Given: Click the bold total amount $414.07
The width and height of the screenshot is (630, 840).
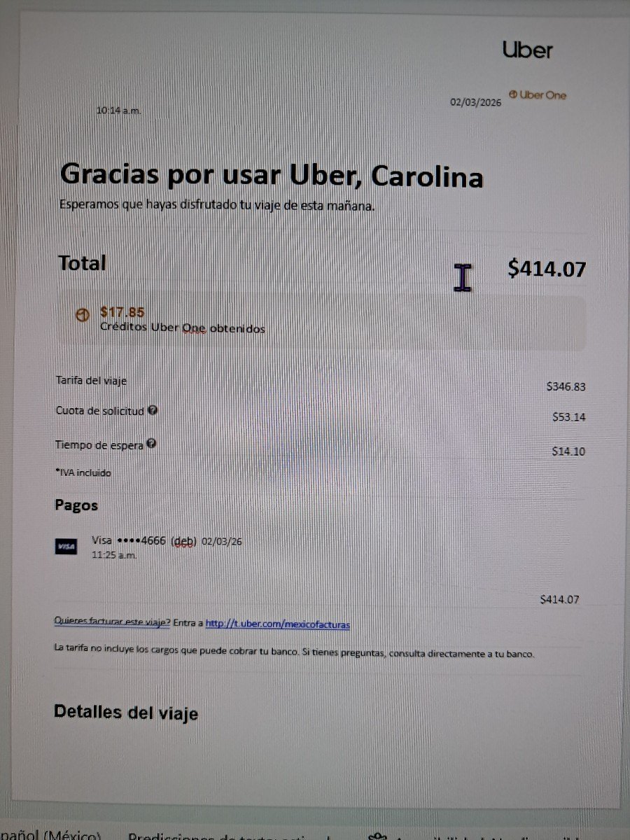Looking at the screenshot, I should 547,268.
